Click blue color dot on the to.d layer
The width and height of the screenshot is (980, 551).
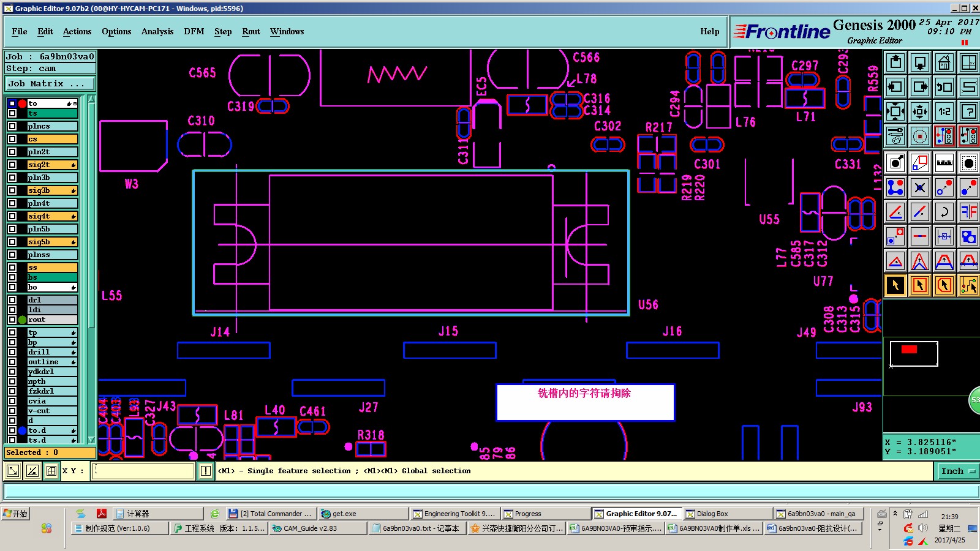click(x=23, y=430)
